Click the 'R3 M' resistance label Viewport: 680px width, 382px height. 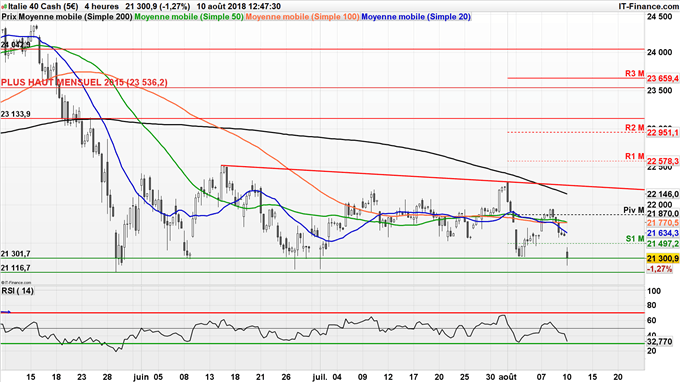[634, 74]
